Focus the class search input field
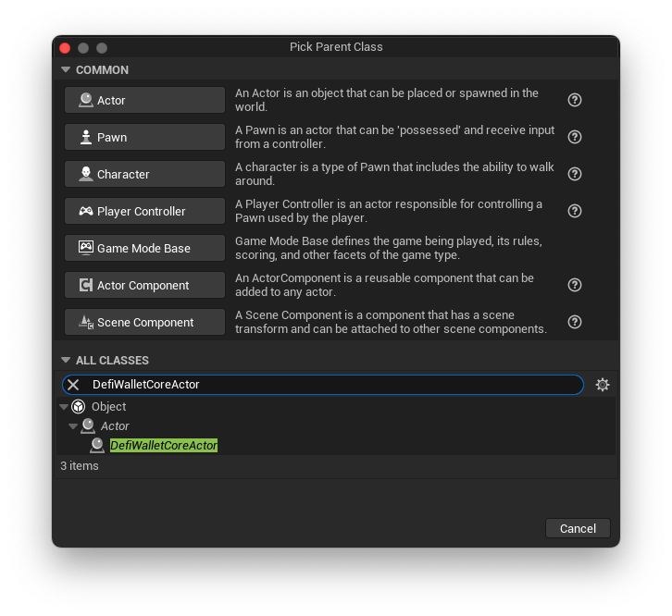672x616 pixels. point(333,385)
